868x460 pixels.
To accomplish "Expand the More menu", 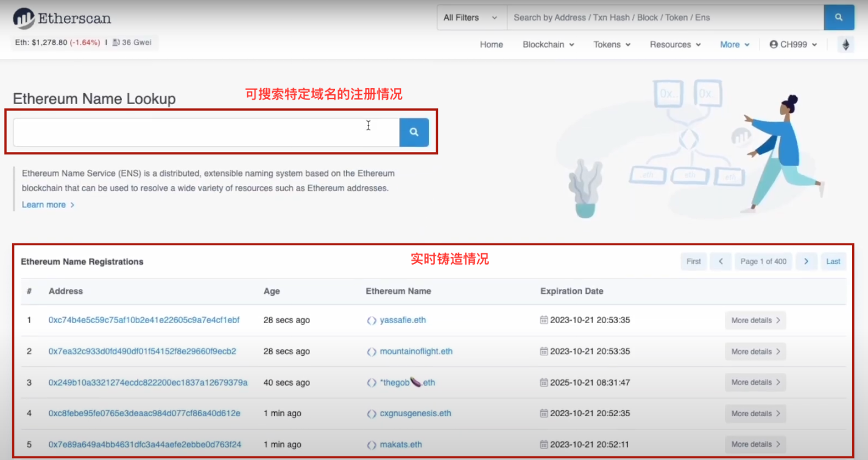I will [x=735, y=44].
